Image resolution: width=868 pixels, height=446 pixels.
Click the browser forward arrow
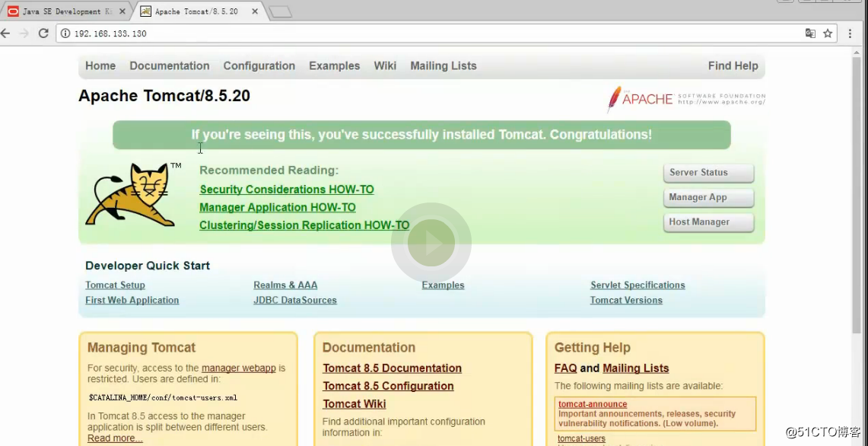tap(24, 33)
